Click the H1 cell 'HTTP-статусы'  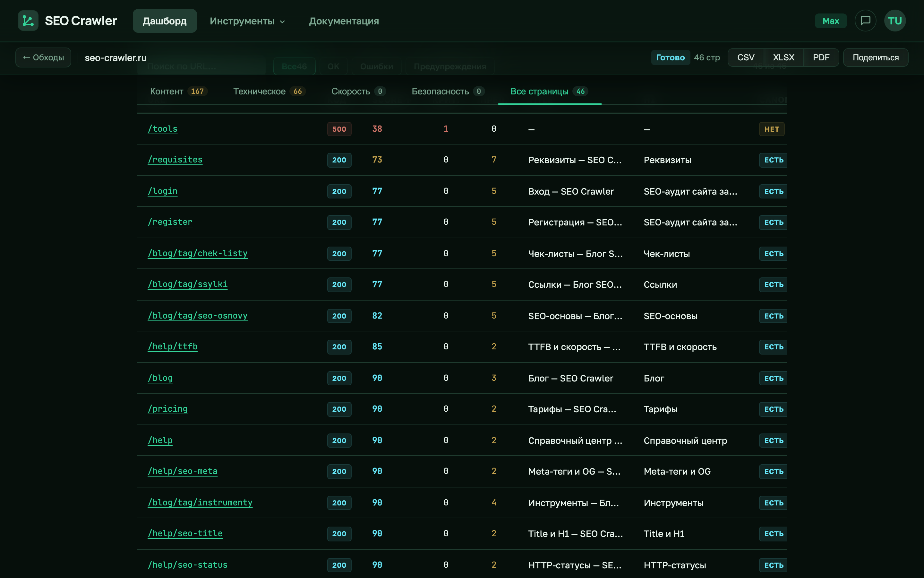[675, 565]
